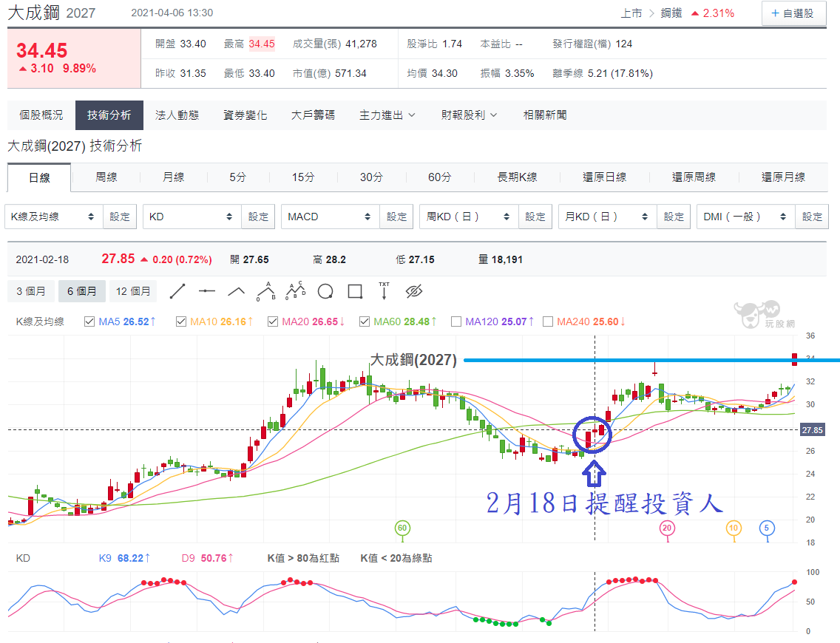Open the 技術分析 section

click(x=109, y=115)
